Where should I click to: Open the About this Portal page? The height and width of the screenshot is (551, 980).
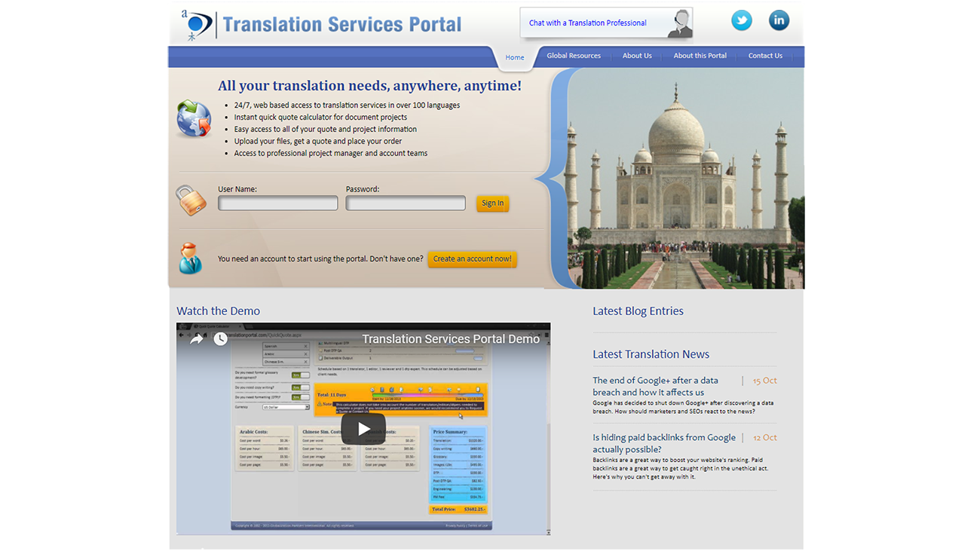(700, 56)
